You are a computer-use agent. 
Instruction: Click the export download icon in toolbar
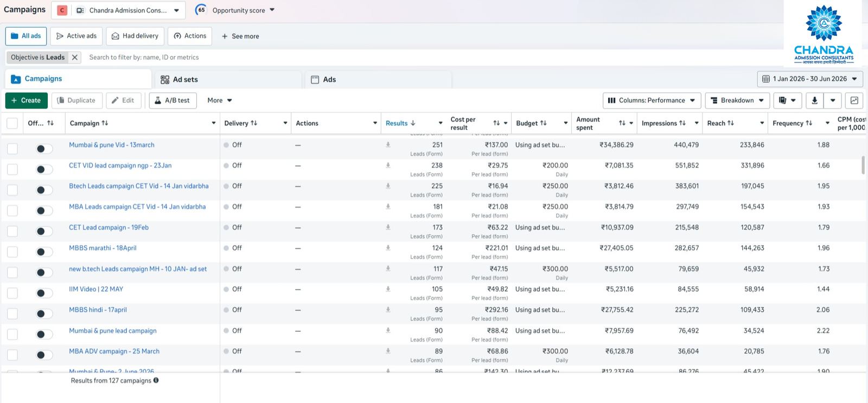point(814,100)
